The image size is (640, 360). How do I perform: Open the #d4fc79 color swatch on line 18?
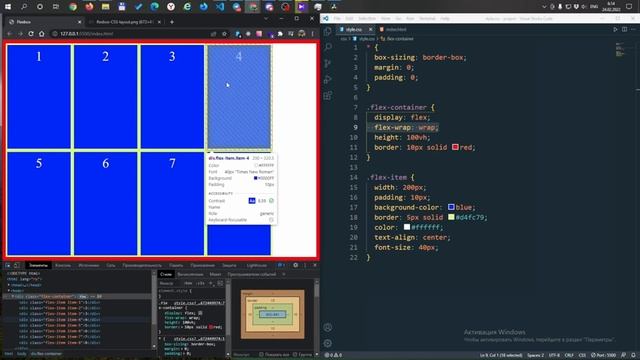click(451, 217)
